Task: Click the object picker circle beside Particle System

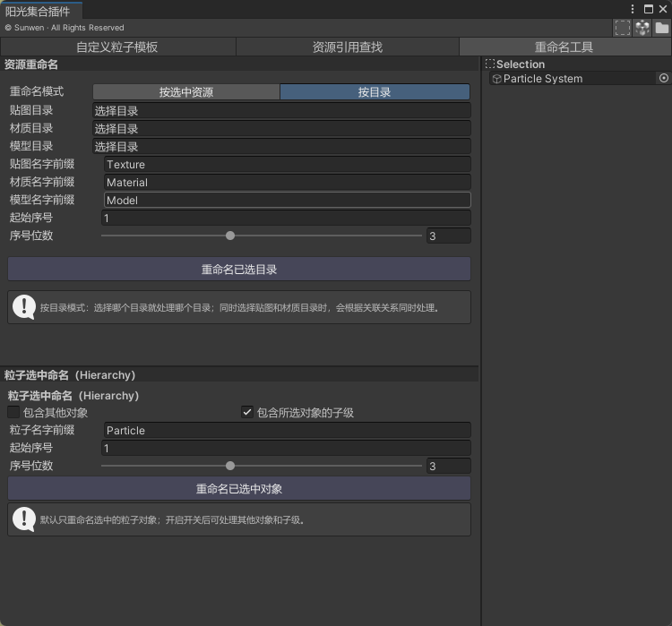Action: [663, 78]
